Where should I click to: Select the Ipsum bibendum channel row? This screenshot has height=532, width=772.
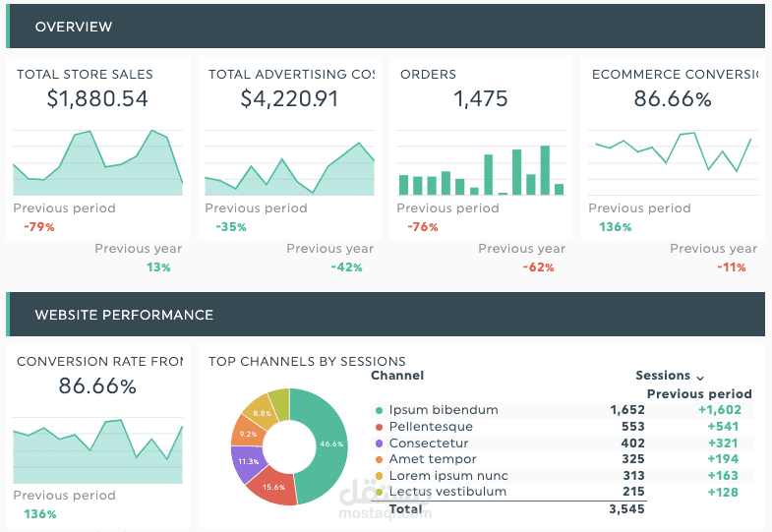pyautogui.click(x=562, y=410)
